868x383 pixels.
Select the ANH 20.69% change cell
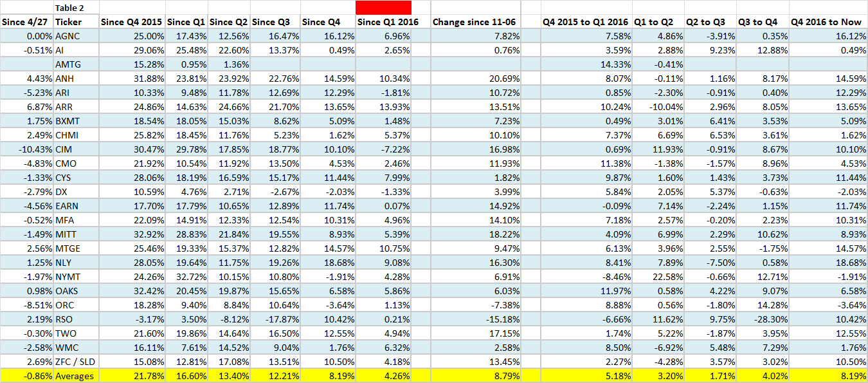[x=476, y=79]
